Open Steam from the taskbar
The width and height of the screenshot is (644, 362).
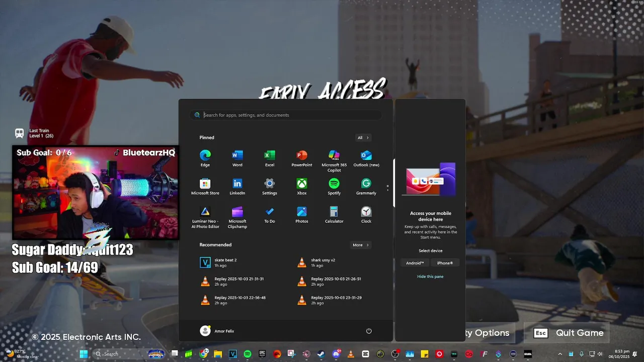coord(320,354)
